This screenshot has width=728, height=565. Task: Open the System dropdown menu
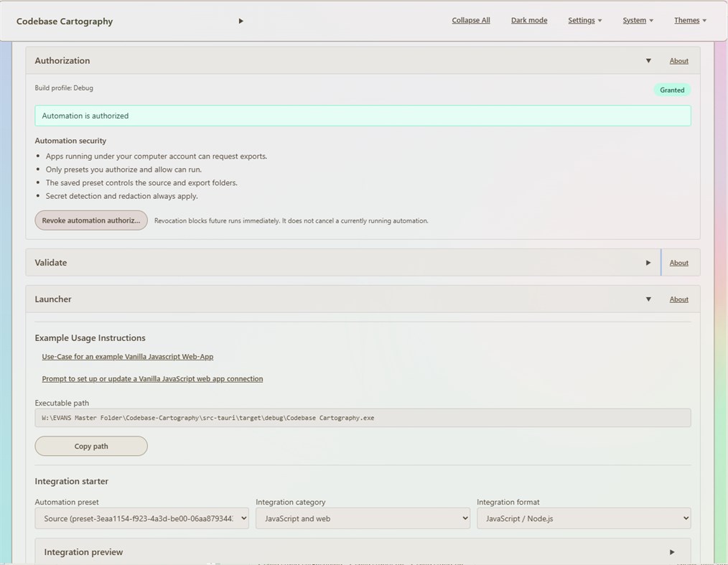click(x=638, y=20)
